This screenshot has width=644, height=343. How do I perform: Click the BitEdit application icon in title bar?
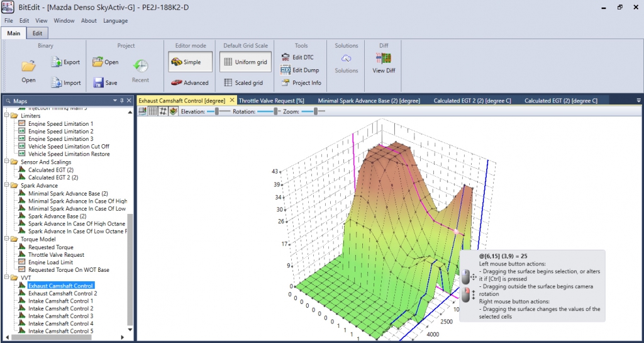pyautogui.click(x=8, y=8)
